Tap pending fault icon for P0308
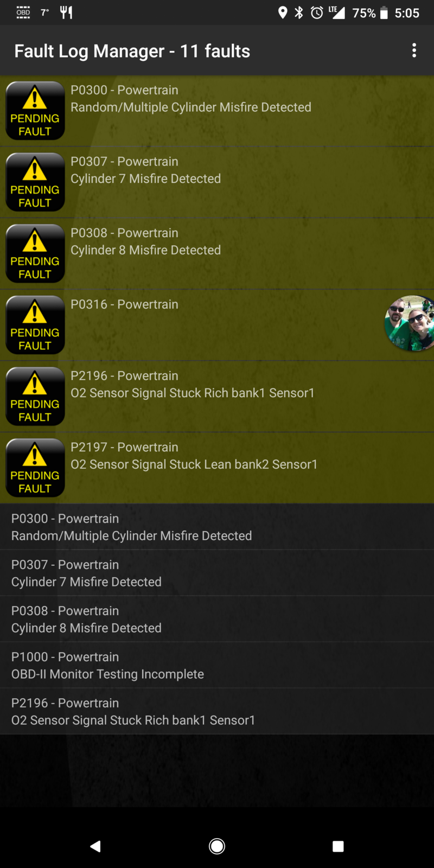Viewport: 434px width, 868px height. [35, 253]
